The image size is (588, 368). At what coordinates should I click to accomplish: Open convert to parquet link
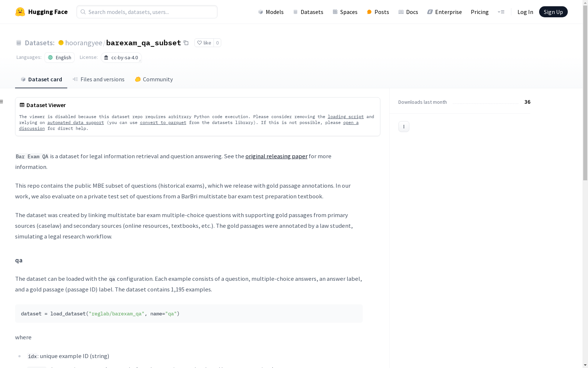pos(163,123)
